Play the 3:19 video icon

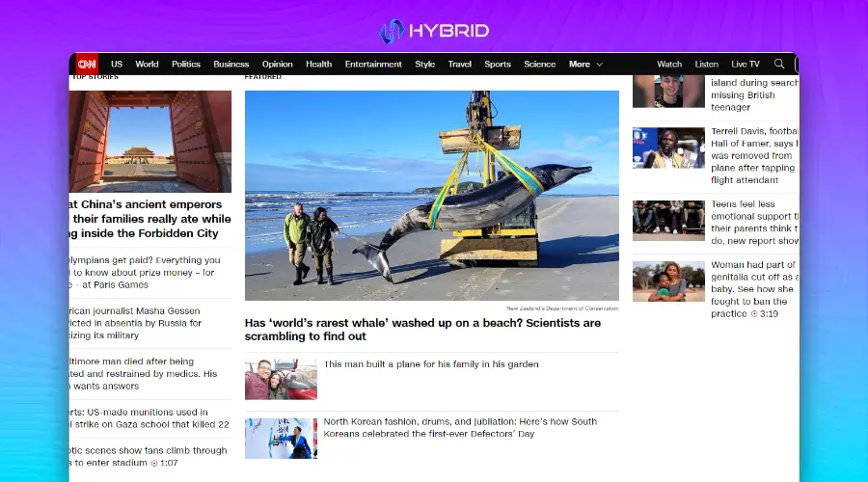(x=754, y=314)
